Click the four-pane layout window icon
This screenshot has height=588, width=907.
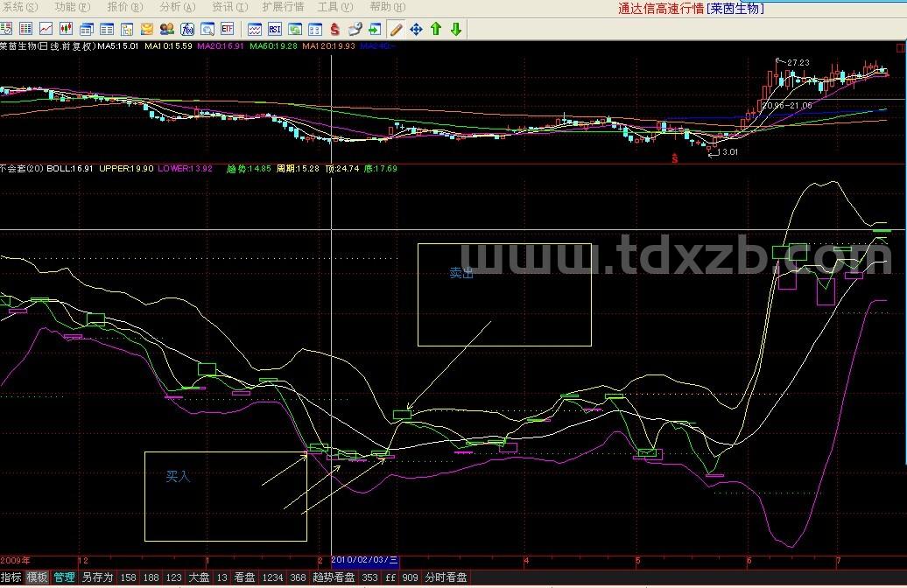pos(315,28)
